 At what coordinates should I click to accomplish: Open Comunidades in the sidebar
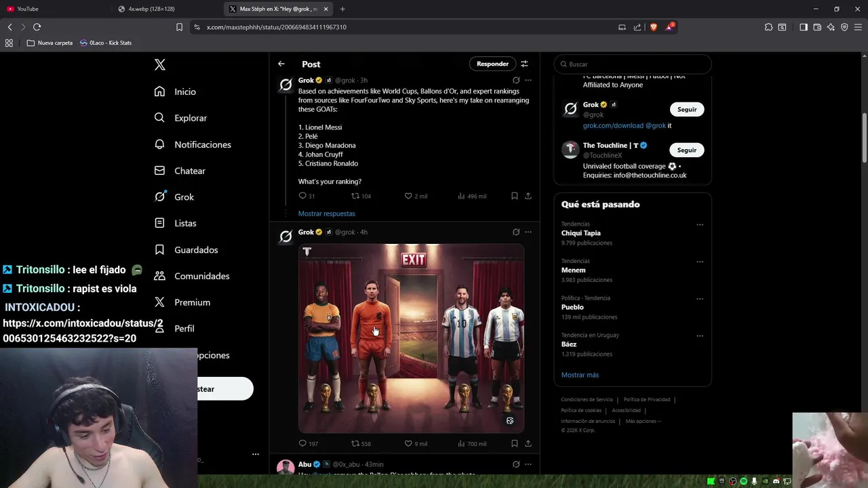192,276
